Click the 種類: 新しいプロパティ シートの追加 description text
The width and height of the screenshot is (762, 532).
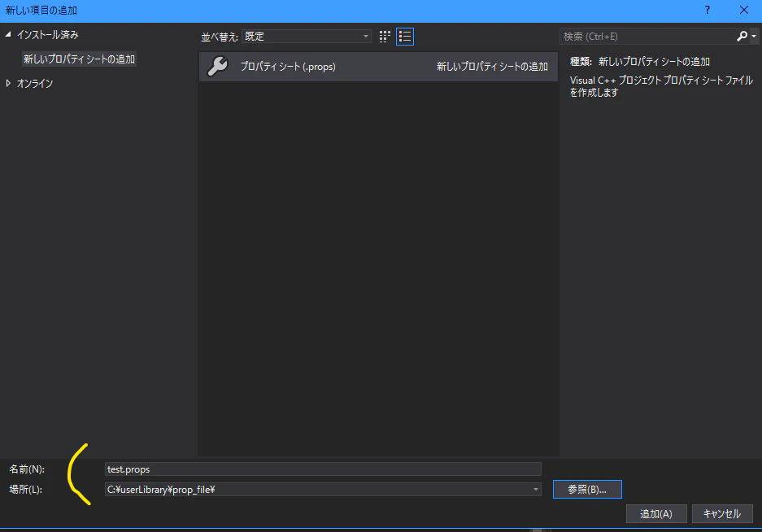[x=639, y=62]
